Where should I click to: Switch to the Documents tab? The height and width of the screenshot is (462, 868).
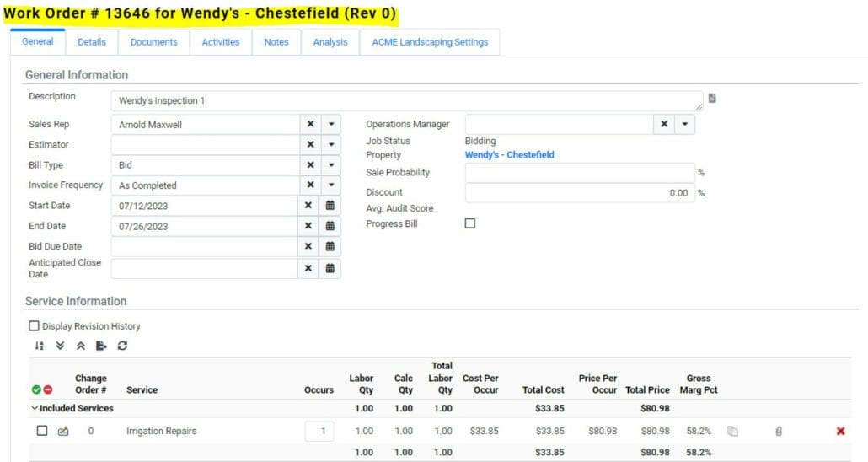(x=153, y=42)
